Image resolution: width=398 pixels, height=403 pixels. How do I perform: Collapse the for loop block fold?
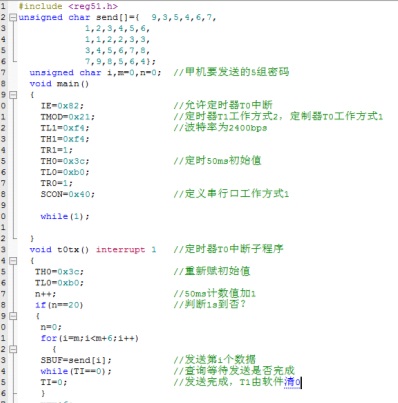click(13, 349)
